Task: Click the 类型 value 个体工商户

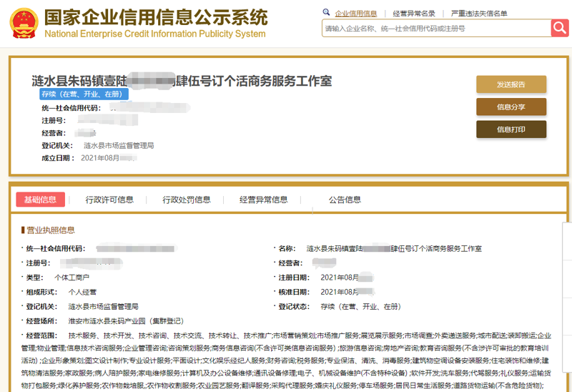Action: tap(72, 278)
